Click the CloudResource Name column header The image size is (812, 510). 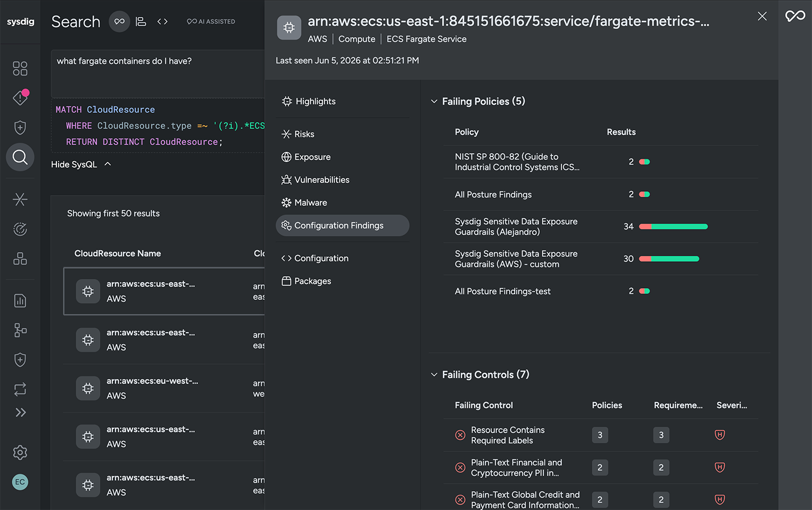pyautogui.click(x=118, y=253)
